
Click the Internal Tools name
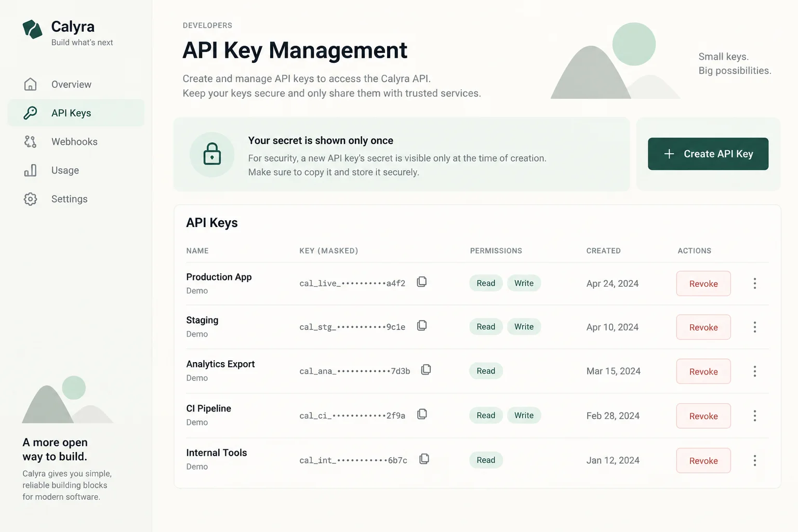tap(217, 453)
